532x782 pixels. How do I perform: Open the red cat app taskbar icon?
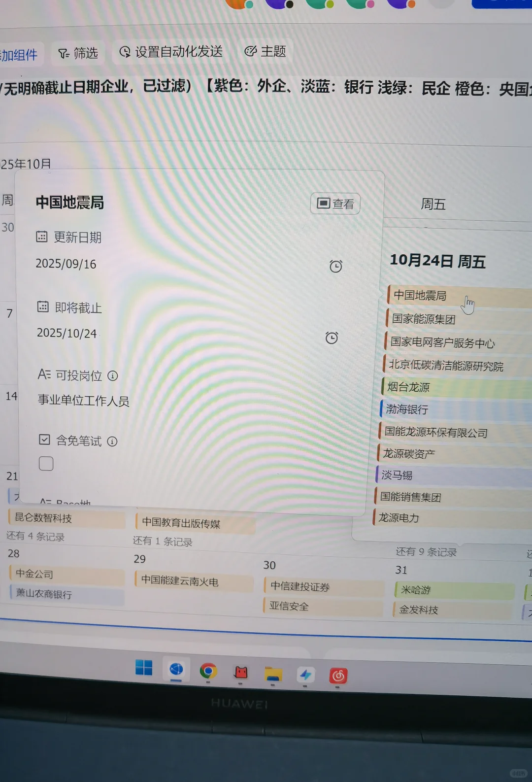[x=241, y=672]
